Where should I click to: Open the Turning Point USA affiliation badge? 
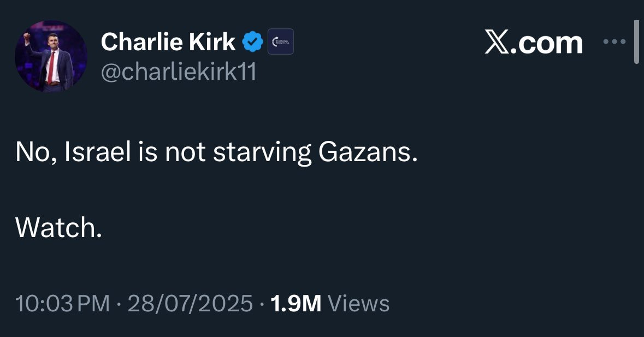(281, 42)
